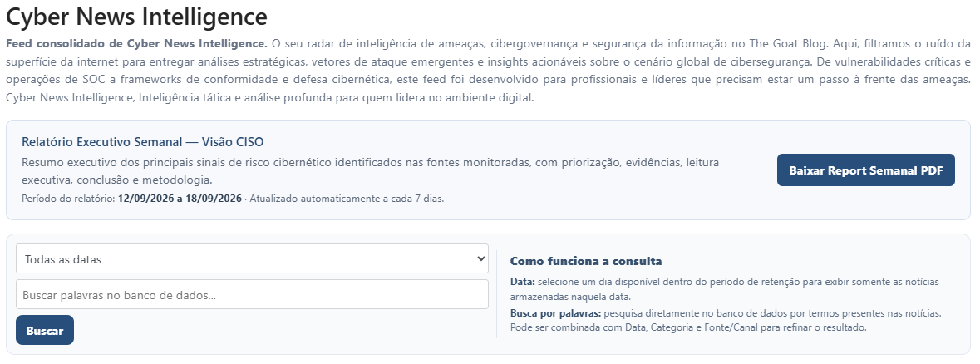Click the bold Feed consolidado de Cyber News Intelligence text
The image size is (980, 364).
[x=137, y=44]
